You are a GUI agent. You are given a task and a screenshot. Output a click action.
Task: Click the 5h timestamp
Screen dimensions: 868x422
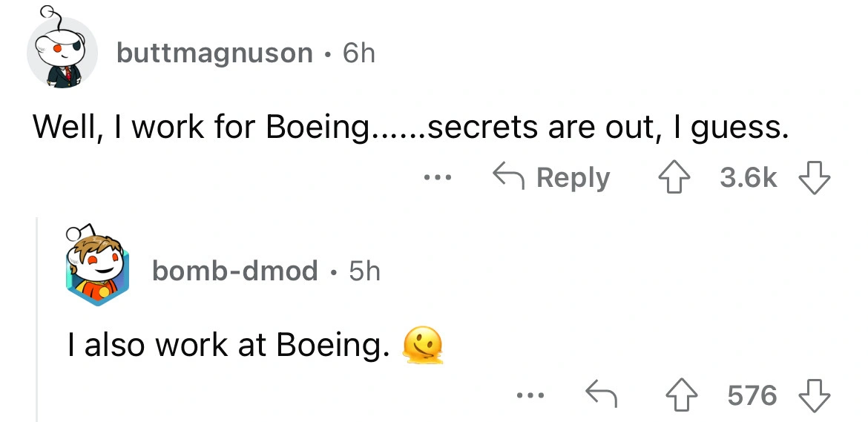click(x=364, y=271)
